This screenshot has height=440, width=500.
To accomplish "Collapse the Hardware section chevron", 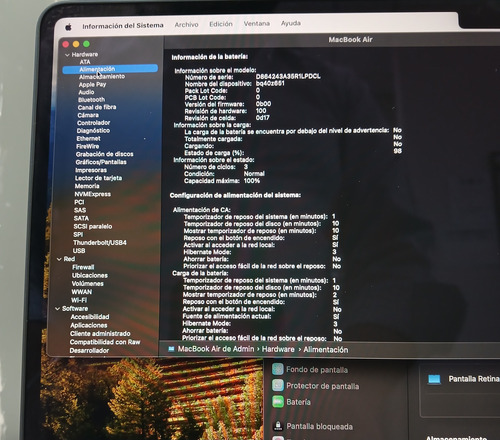I will click(x=67, y=55).
